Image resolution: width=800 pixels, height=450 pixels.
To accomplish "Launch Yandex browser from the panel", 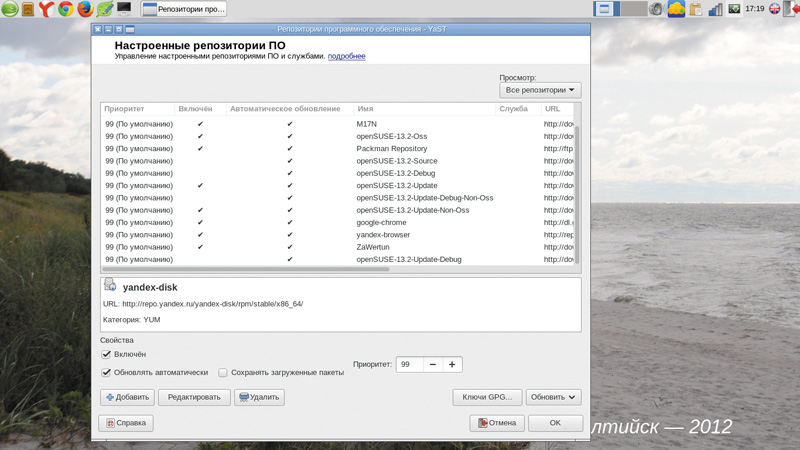I will click(46, 9).
